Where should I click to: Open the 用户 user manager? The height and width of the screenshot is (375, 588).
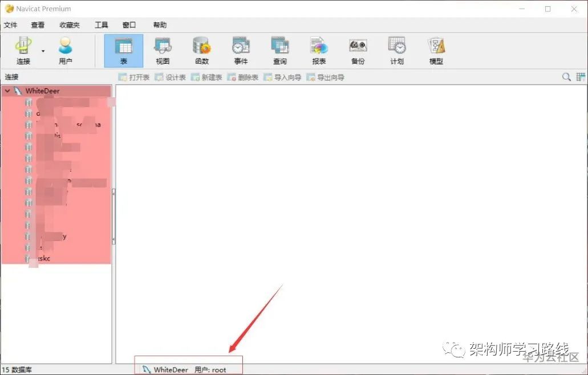(65, 51)
